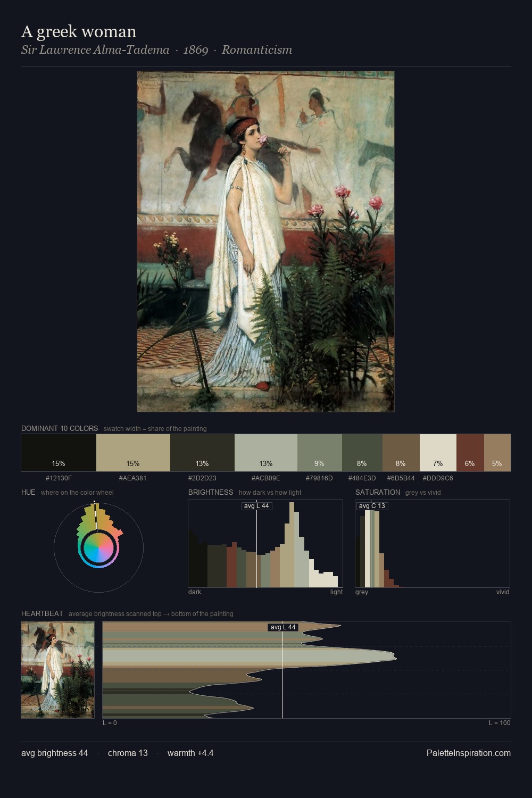Click the hex label #79816D
532x798 pixels.
(x=319, y=478)
